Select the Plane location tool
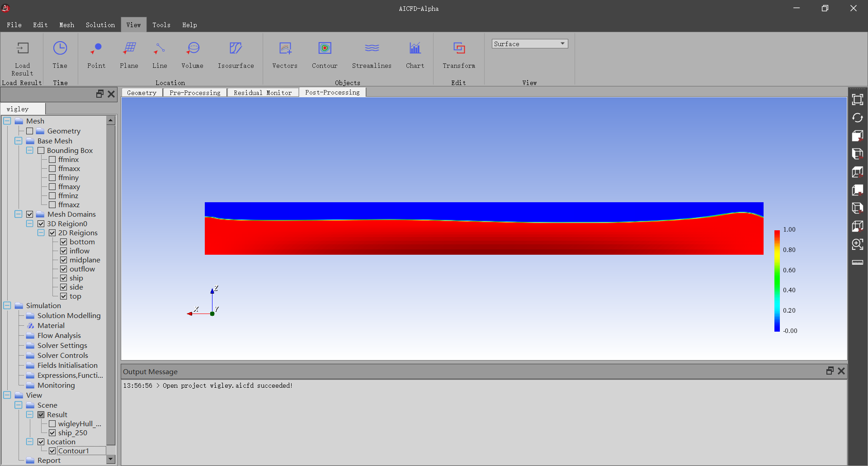The height and width of the screenshot is (466, 868). pyautogui.click(x=129, y=48)
